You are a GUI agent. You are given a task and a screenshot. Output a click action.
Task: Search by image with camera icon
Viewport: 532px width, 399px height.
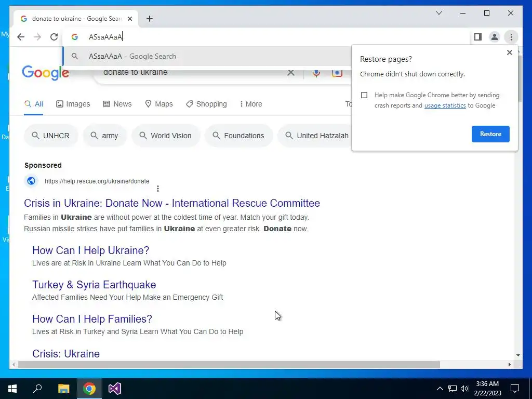pyautogui.click(x=337, y=72)
